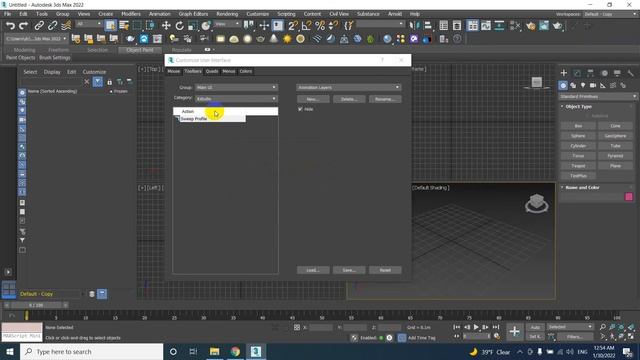The image size is (640, 360).
Task: Click the Go to Start playback icon
Action: (456, 327)
